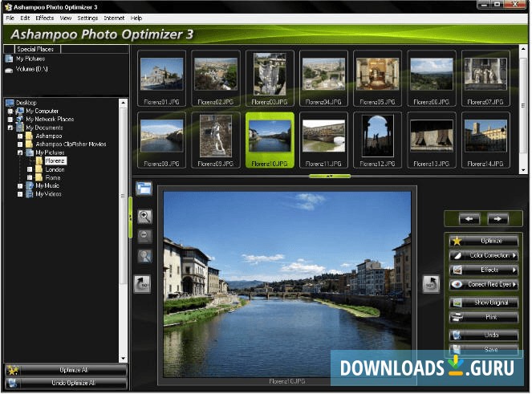Open the Settings menu
Viewport: 532px width, 394px height.
point(87,18)
